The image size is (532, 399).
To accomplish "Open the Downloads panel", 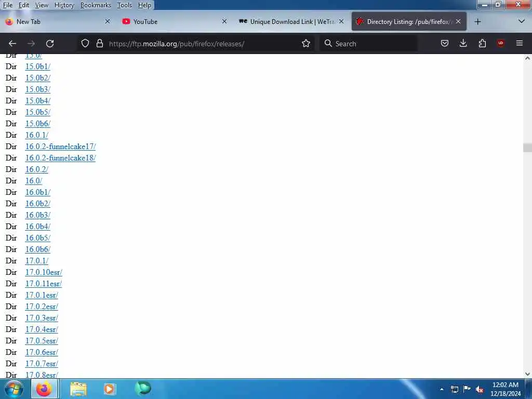I will tap(463, 44).
